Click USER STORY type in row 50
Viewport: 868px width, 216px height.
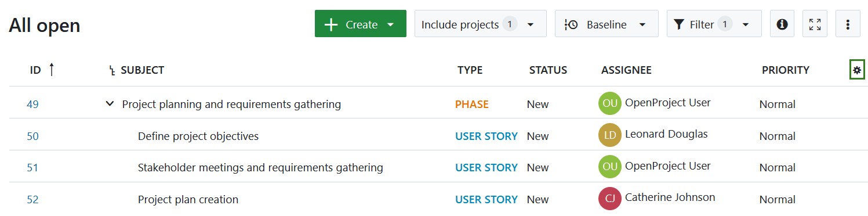click(x=486, y=136)
